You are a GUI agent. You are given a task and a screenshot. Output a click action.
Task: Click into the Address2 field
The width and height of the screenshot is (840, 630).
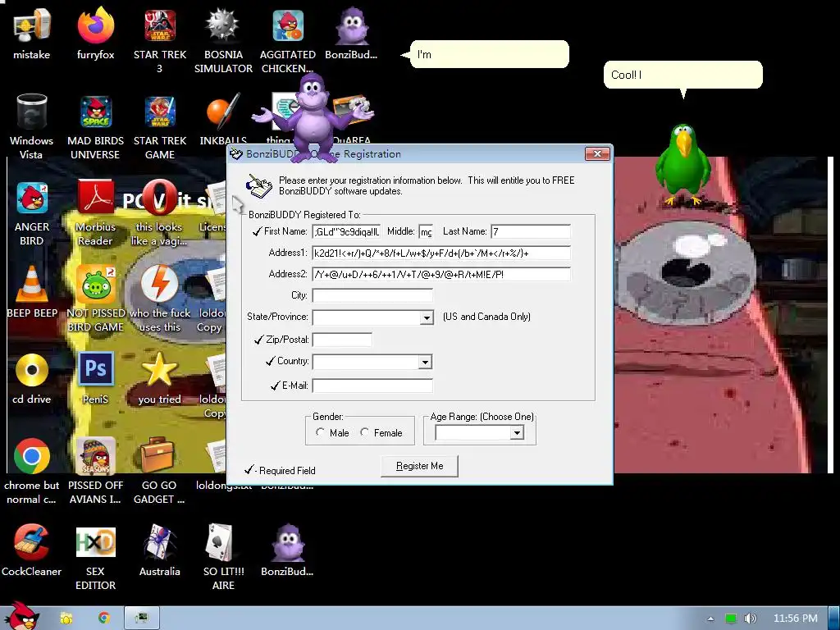[x=441, y=274]
